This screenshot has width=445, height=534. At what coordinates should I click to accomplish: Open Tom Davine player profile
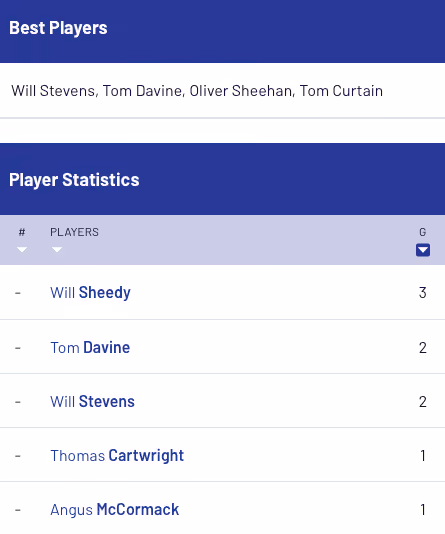90,347
